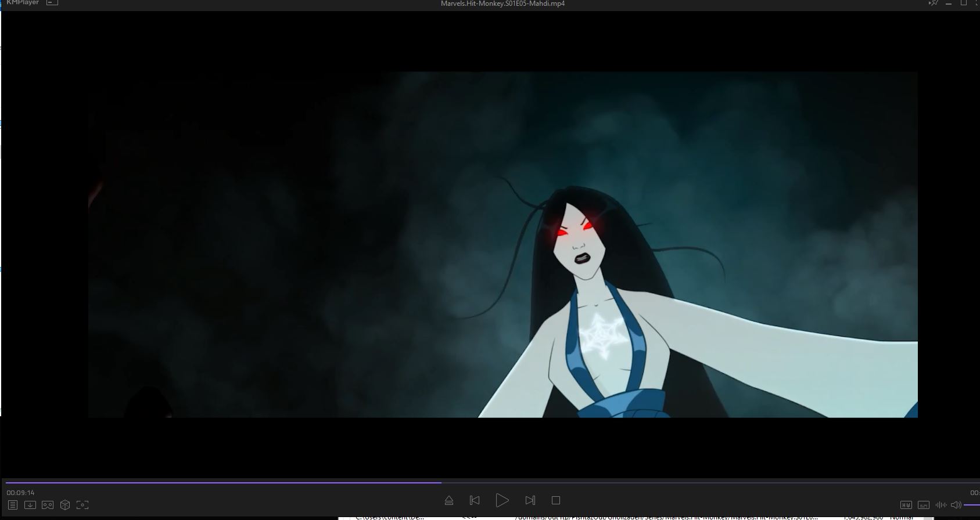Skip to the previous track
The image size is (980, 520).
[475, 500]
